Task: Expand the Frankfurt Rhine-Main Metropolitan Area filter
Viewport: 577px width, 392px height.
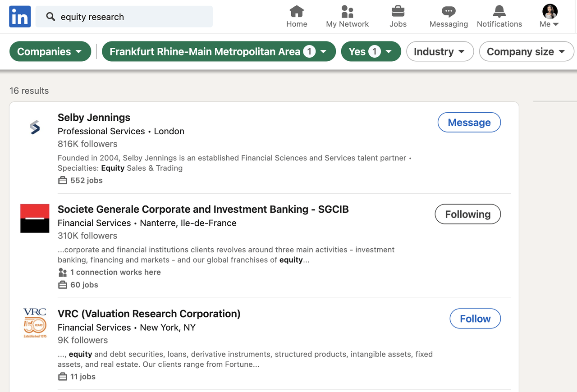Action: pyautogui.click(x=219, y=51)
